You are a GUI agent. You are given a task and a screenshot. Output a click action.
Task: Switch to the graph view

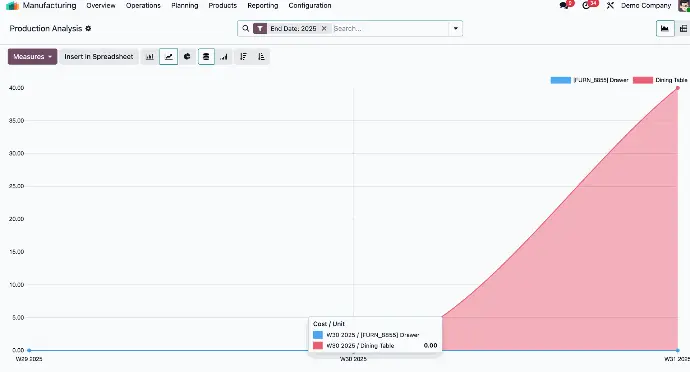(665, 29)
